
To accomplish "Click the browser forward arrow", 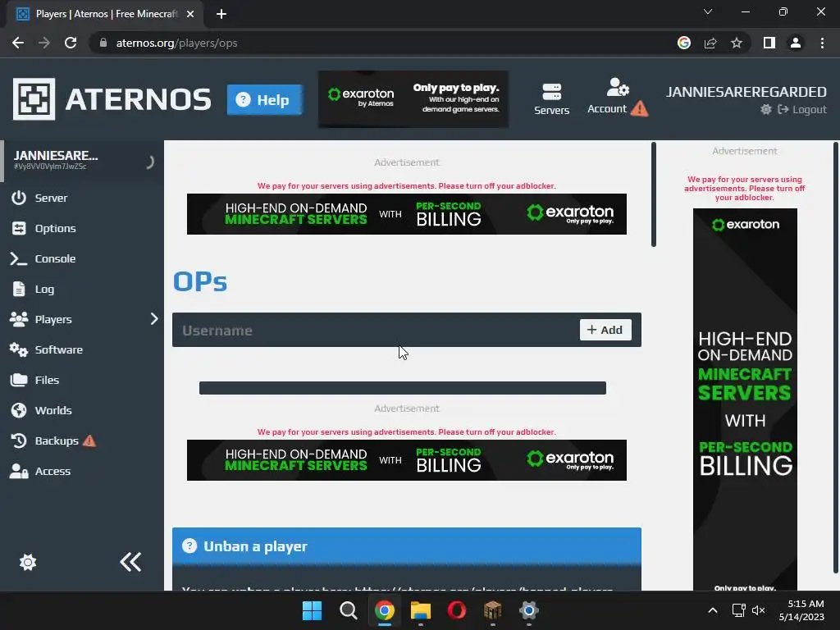I will click(x=44, y=43).
